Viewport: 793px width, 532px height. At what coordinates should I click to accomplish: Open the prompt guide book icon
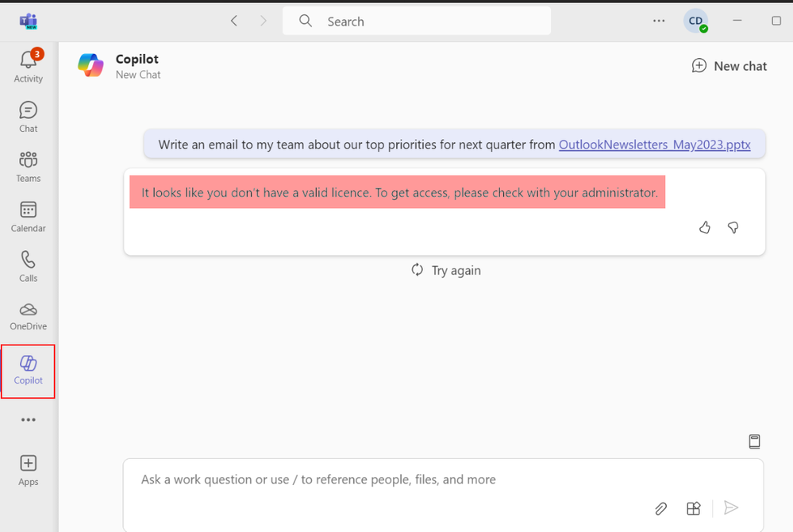click(x=754, y=441)
